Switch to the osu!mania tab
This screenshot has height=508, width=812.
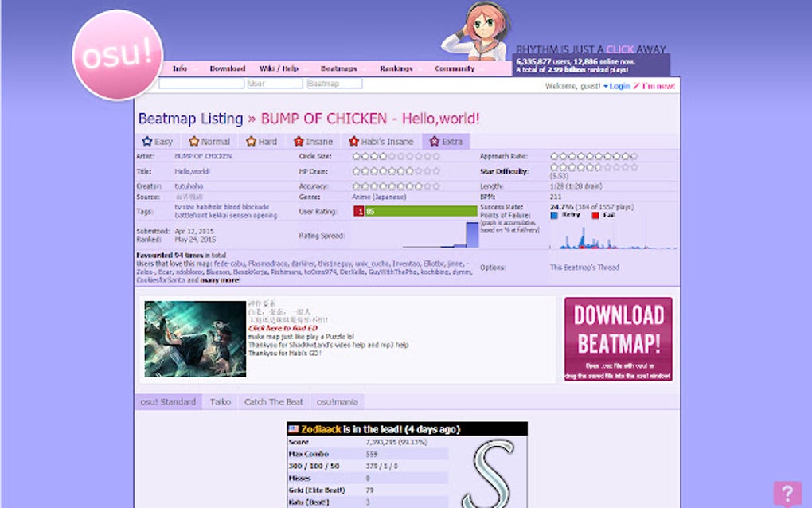pos(337,402)
